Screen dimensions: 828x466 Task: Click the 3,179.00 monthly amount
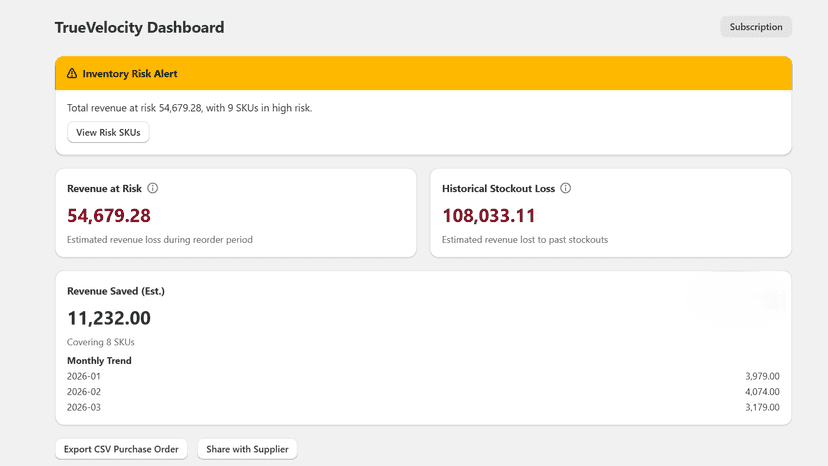(763, 407)
